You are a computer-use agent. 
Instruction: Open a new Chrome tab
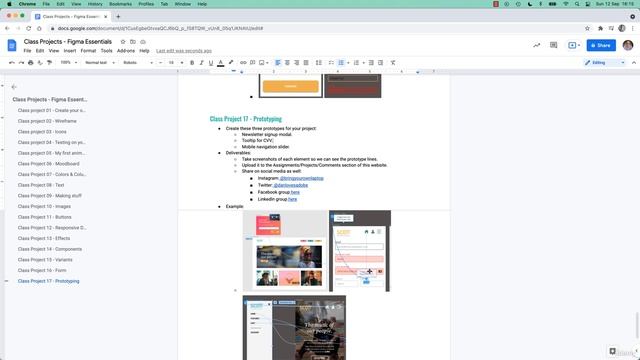tap(118, 17)
